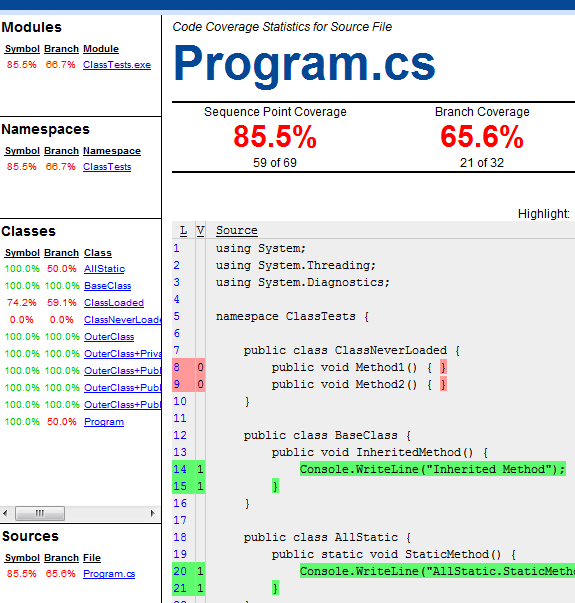
Task: Open the Program.cs source file link
Action: coord(109,574)
